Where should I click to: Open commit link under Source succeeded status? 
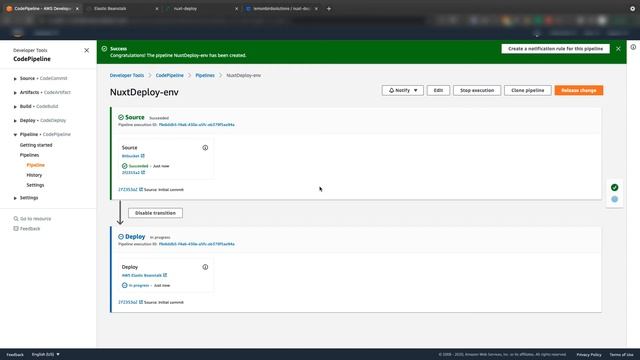(131, 173)
